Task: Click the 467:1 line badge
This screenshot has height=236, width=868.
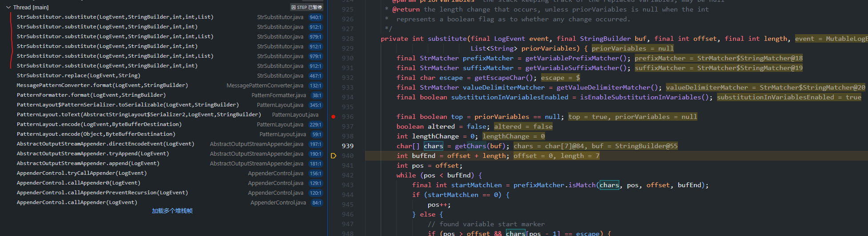Action: tap(315, 76)
